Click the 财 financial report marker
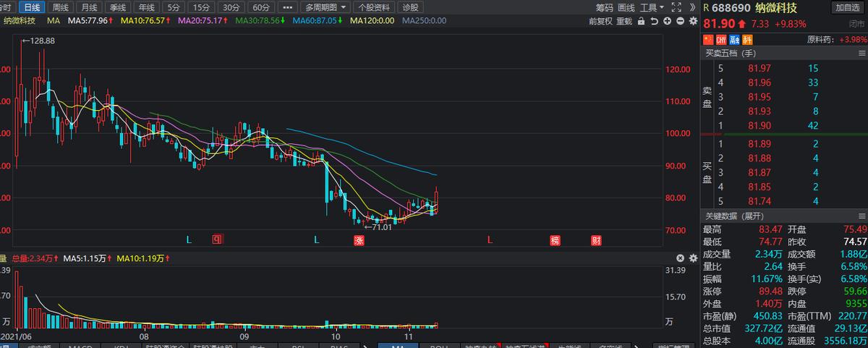The image size is (868, 348). pyautogui.click(x=597, y=240)
